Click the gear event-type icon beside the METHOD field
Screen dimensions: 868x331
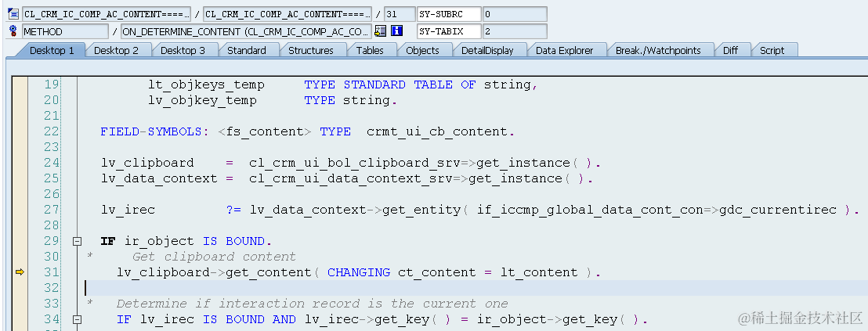(13, 32)
